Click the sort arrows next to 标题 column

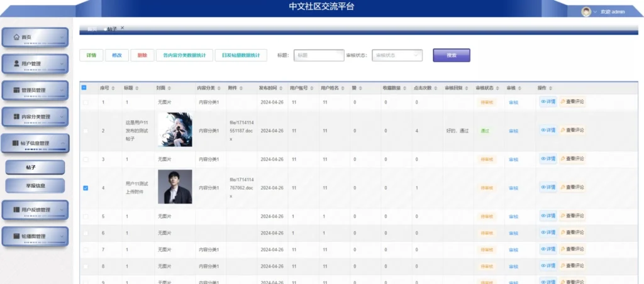tap(136, 88)
